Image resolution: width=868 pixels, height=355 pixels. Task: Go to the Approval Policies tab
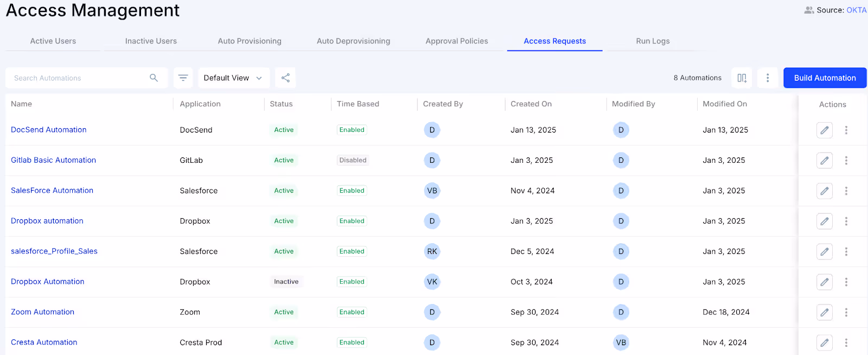click(x=457, y=41)
